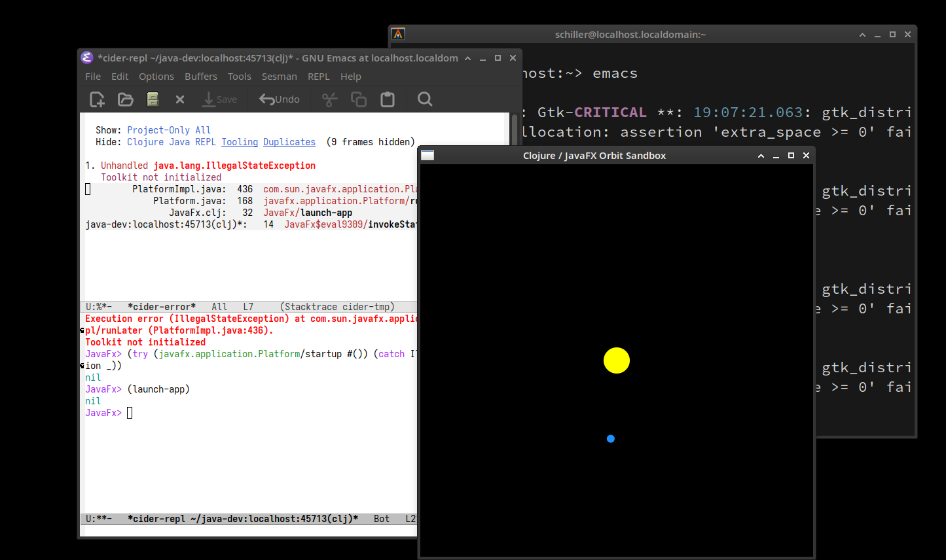Shade the Orbit Sandbox window with up arrow
The height and width of the screenshot is (560, 946).
click(x=761, y=156)
